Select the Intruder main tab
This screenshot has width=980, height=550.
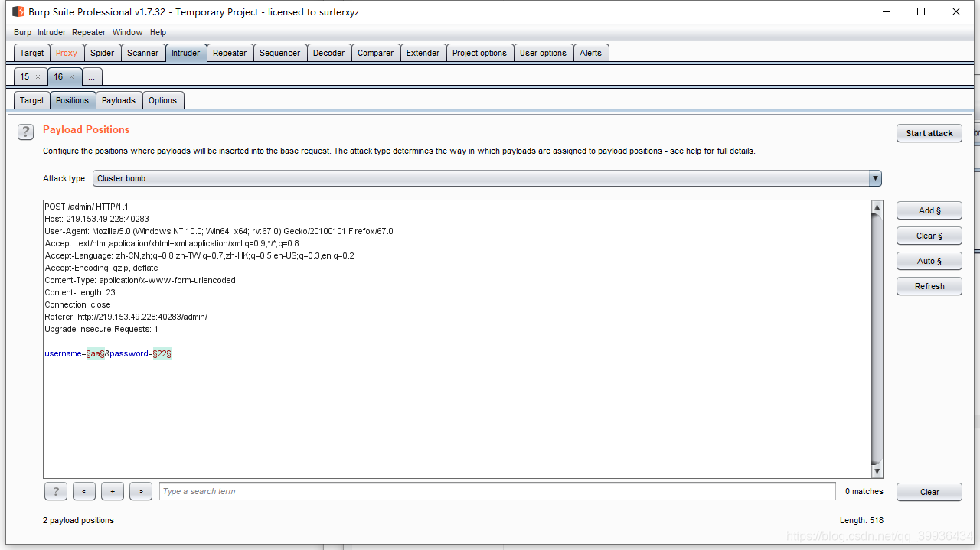pos(185,53)
